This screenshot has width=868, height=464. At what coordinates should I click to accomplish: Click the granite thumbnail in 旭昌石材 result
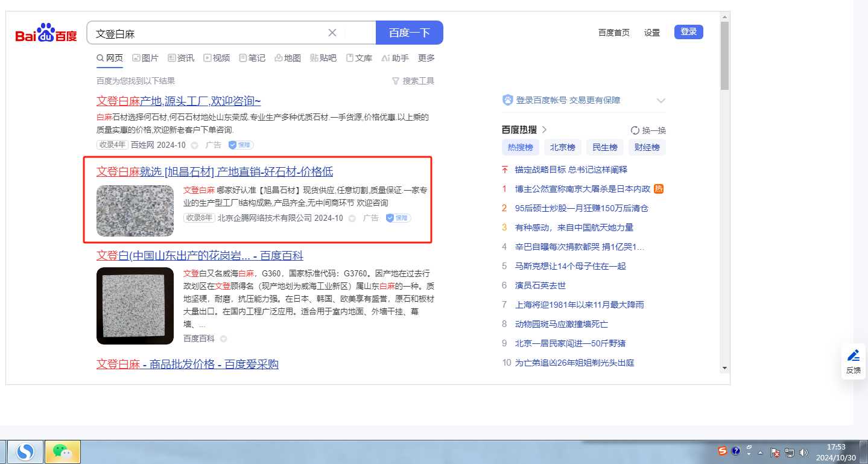pyautogui.click(x=135, y=211)
